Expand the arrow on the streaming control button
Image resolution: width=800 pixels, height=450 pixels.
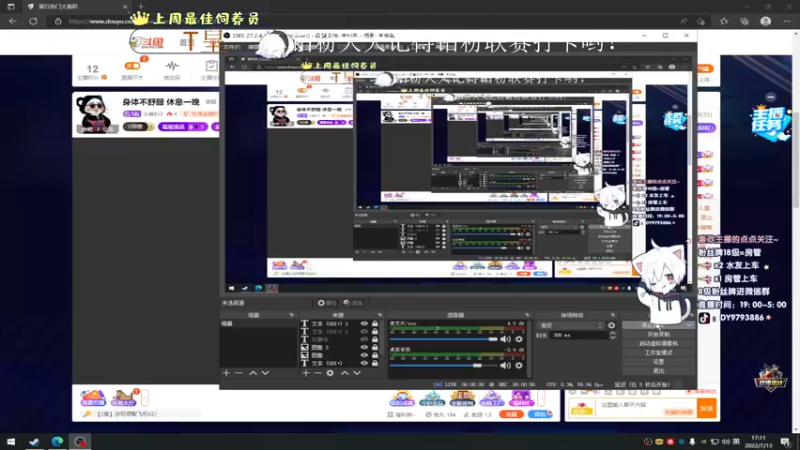(x=689, y=325)
